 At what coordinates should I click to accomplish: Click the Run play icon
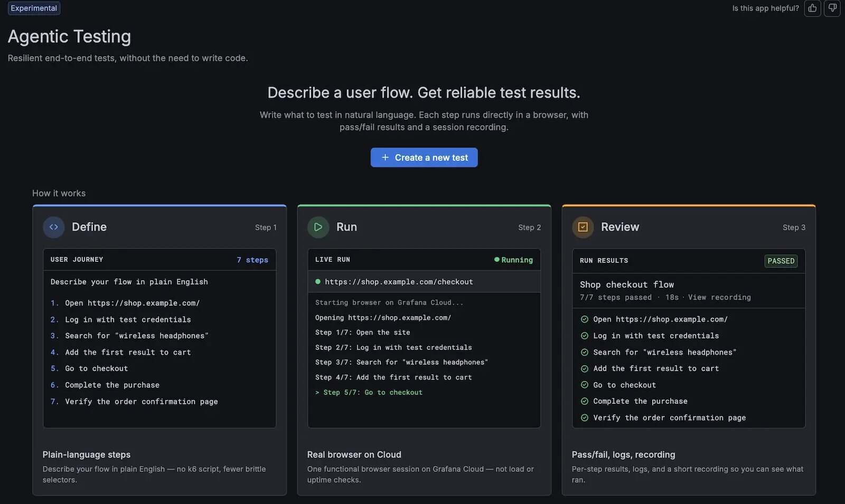[318, 227]
